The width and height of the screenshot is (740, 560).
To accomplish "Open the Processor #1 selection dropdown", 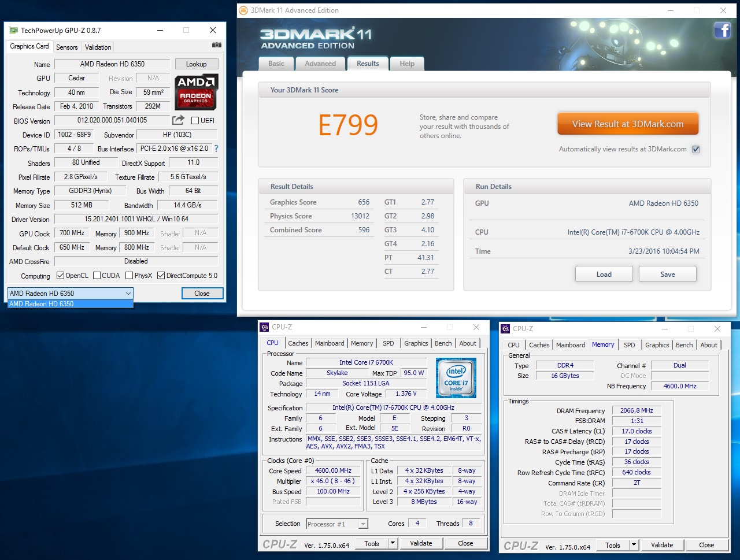I will point(337,524).
